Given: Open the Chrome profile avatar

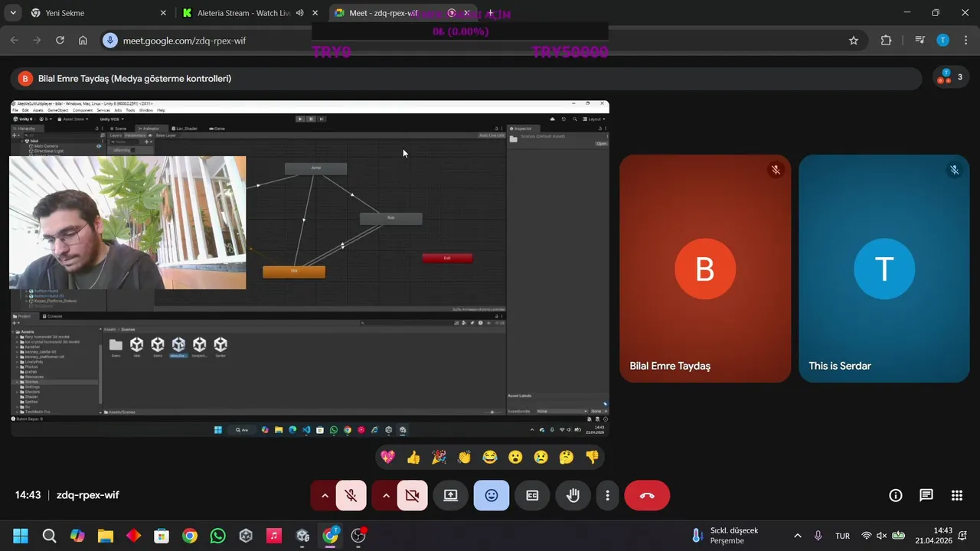Looking at the screenshot, I should coord(943,41).
